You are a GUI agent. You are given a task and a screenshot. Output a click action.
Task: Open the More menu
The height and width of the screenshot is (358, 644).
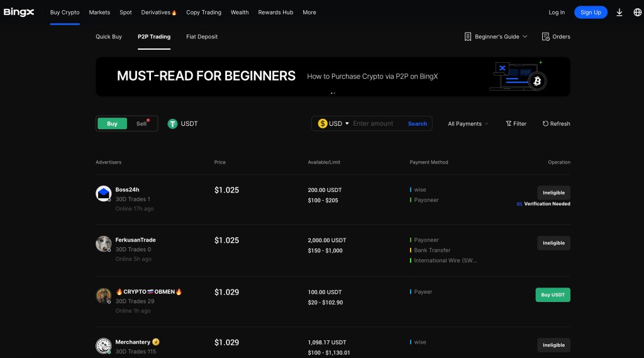click(x=309, y=13)
